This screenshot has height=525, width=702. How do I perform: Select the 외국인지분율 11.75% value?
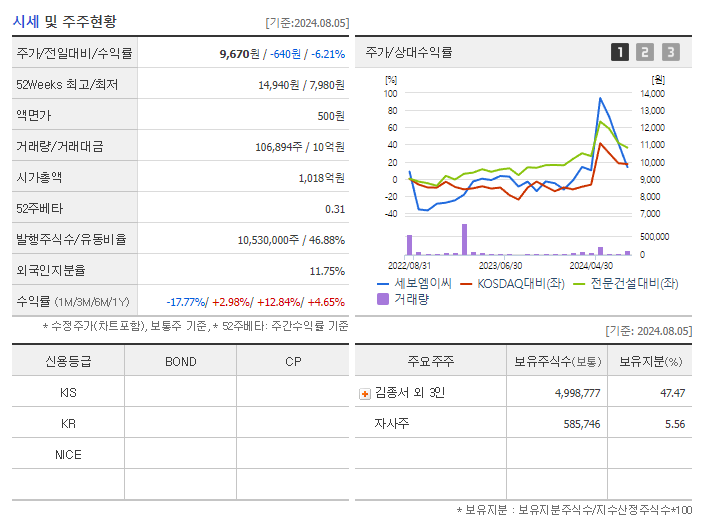(x=327, y=271)
